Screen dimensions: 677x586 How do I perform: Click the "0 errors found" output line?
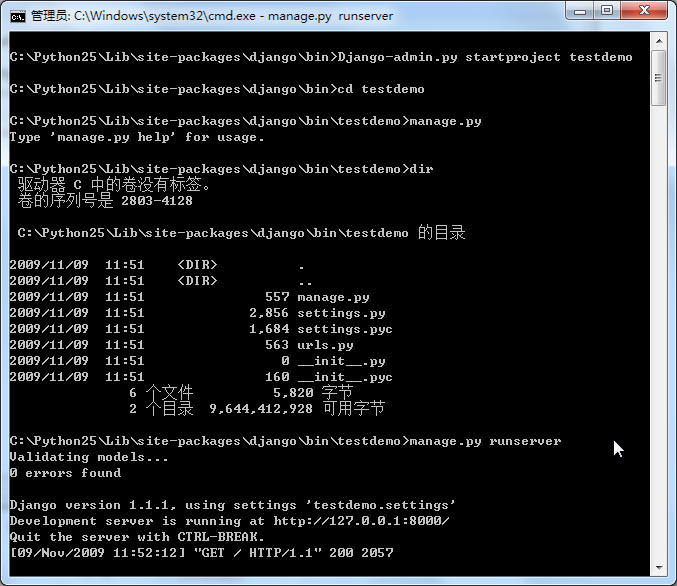tap(65, 473)
